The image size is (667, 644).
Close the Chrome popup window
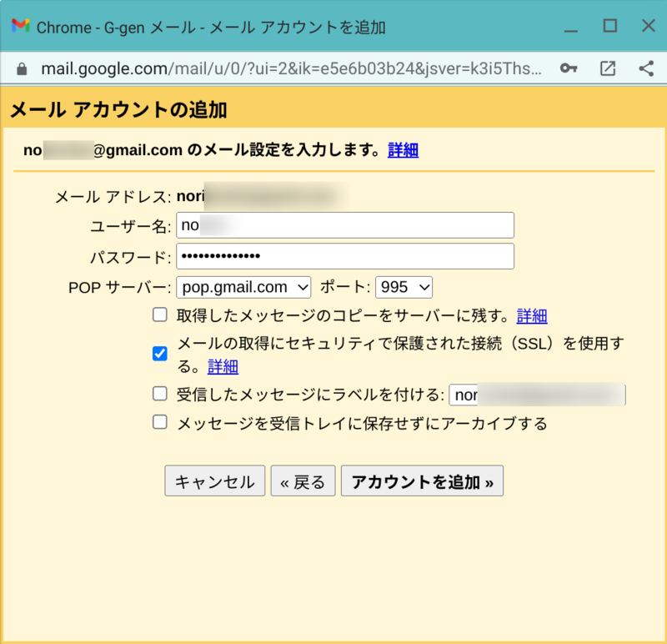coord(649,26)
